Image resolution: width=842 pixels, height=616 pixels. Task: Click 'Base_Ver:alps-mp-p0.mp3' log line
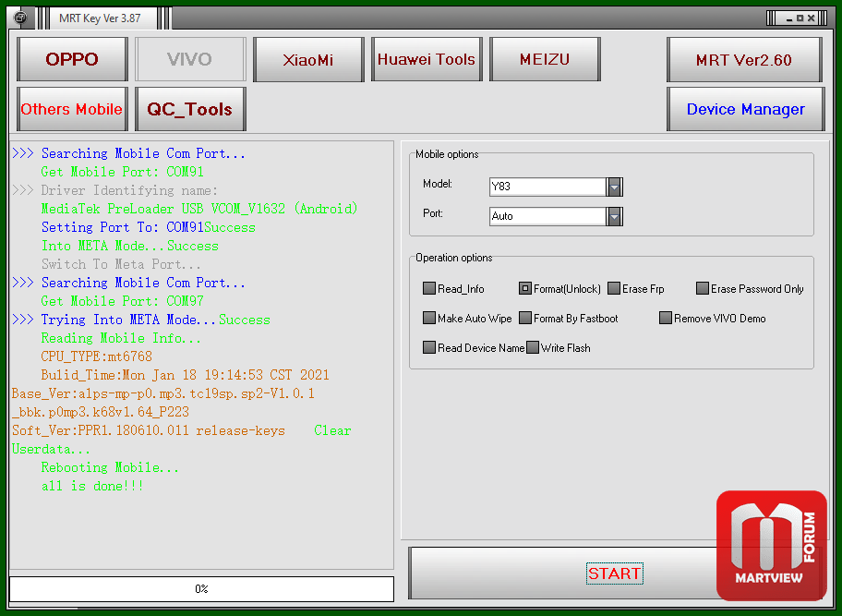163,393
